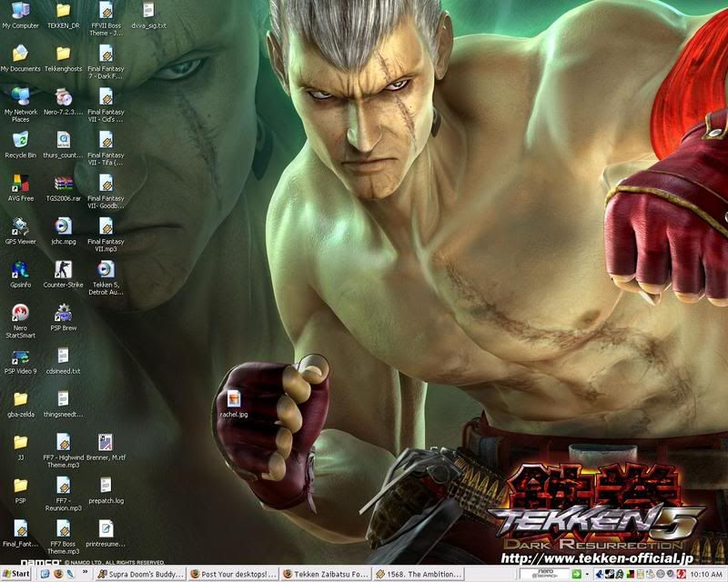
Task: Open the Start menu
Action: pos(15,574)
